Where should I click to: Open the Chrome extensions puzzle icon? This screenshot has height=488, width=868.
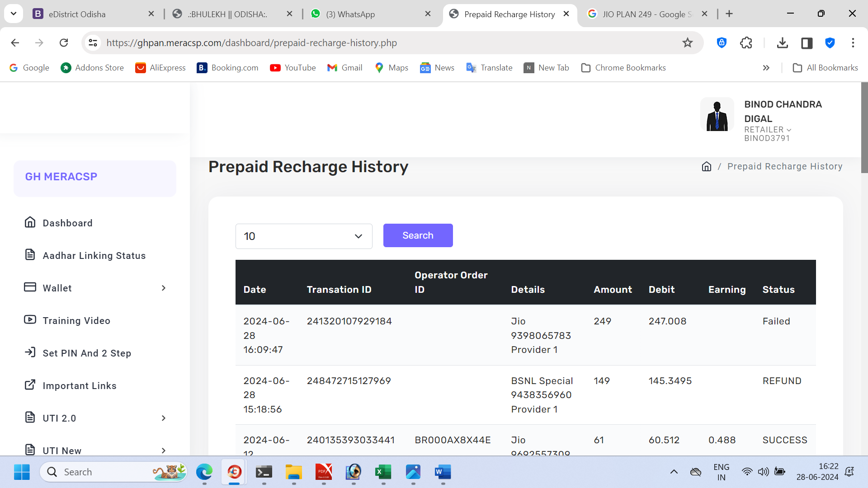(746, 43)
